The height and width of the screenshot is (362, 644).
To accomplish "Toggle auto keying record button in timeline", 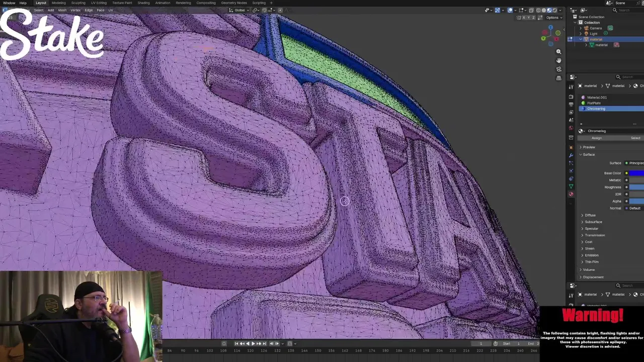I will [224, 343].
